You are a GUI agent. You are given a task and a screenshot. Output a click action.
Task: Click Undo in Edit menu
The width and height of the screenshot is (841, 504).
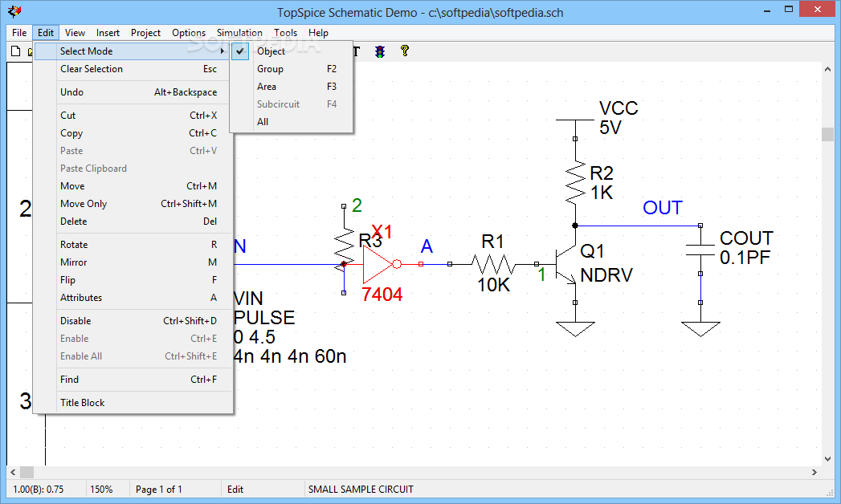click(133, 92)
